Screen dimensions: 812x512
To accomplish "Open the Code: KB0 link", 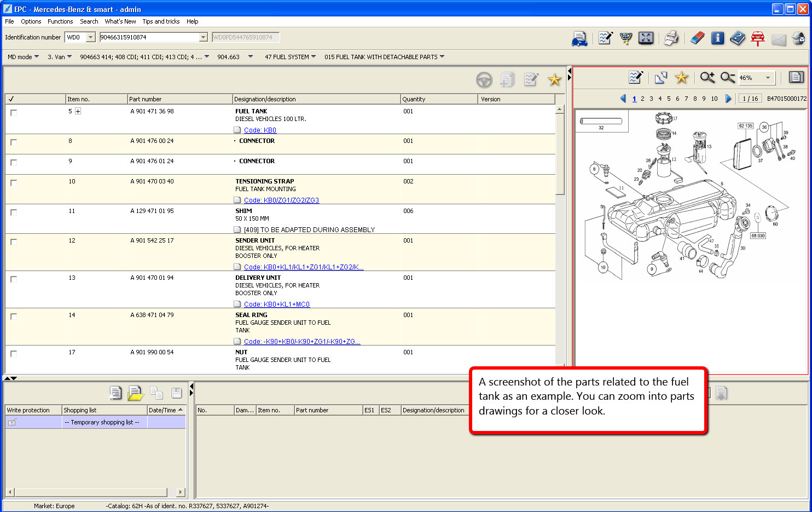I will click(x=260, y=130).
